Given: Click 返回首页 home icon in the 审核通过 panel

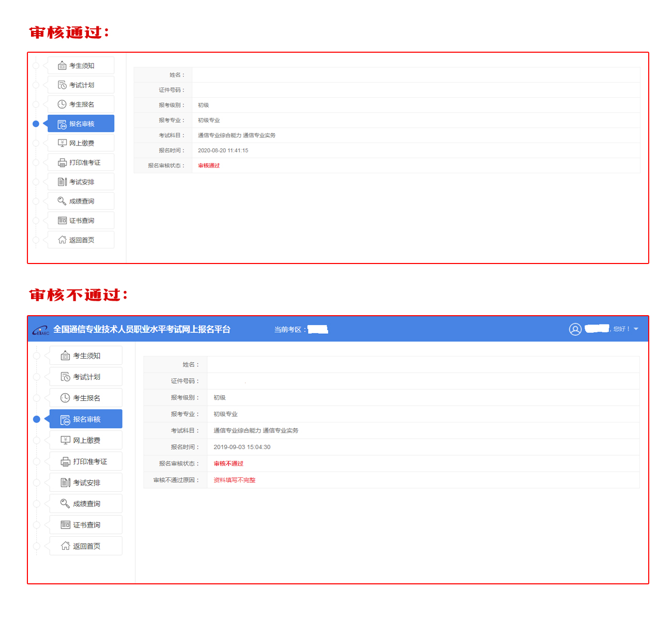Looking at the screenshot, I should pyautogui.click(x=62, y=240).
